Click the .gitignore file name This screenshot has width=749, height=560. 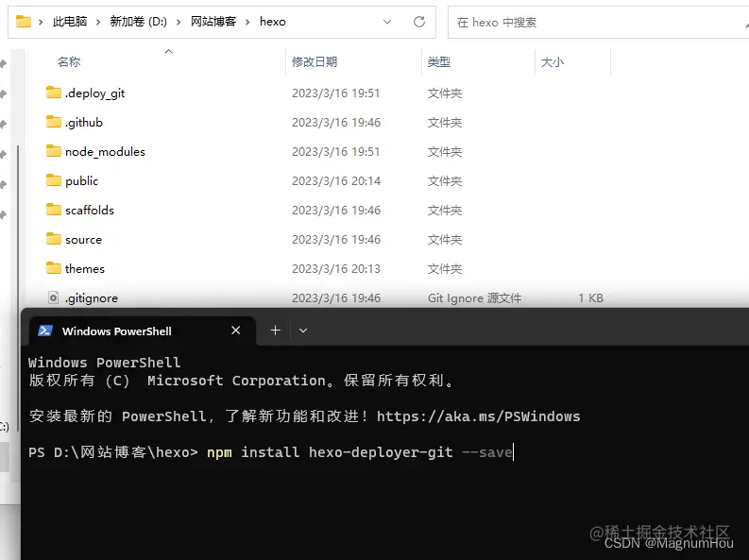click(x=92, y=298)
